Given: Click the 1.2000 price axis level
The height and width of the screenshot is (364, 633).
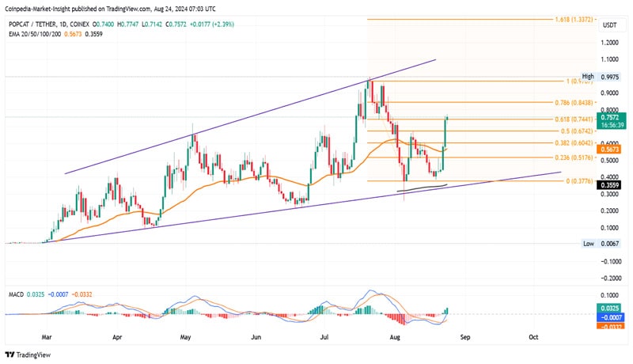Looking at the screenshot, I should coord(609,43).
